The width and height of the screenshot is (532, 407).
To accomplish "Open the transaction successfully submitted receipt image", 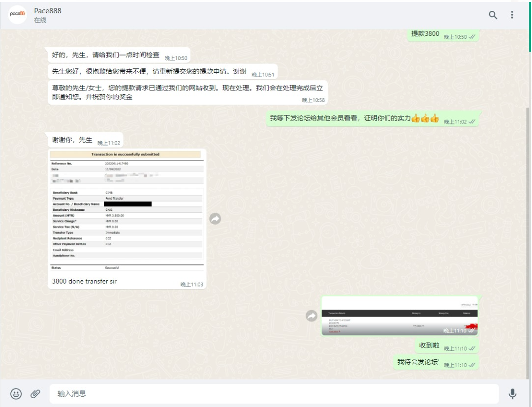I will 126,211.
